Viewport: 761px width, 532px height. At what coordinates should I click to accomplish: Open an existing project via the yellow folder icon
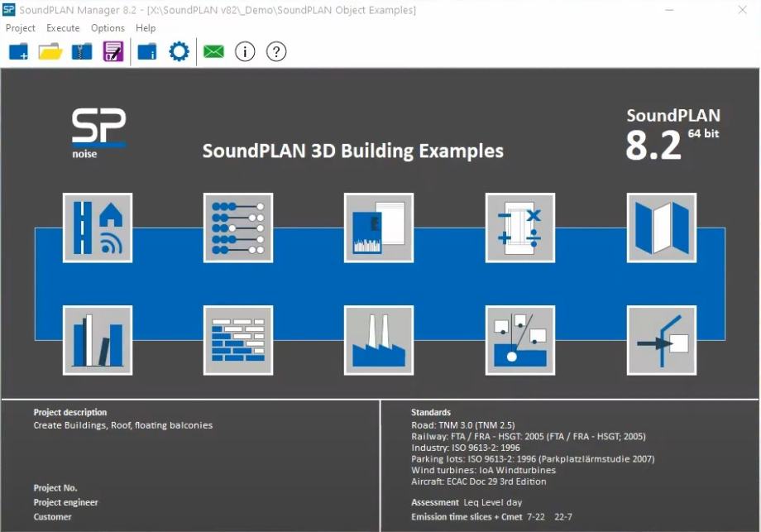pyautogui.click(x=50, y=51)
